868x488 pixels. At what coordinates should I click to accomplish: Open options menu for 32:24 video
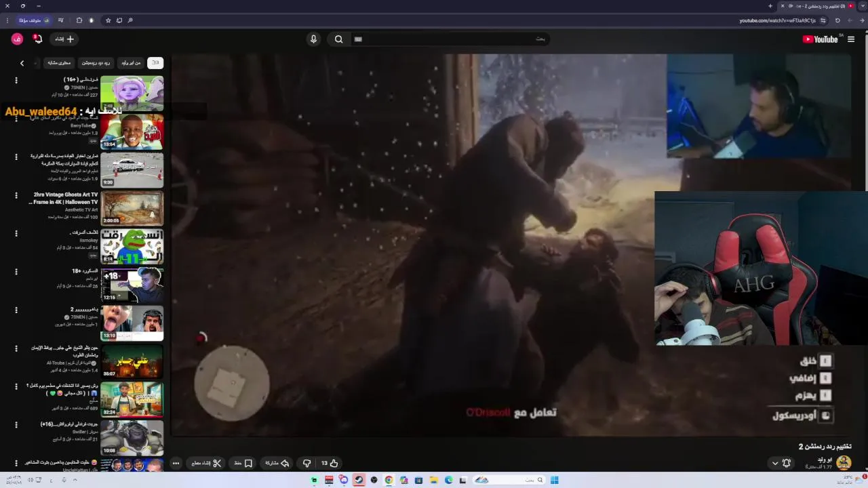(16, 386)
